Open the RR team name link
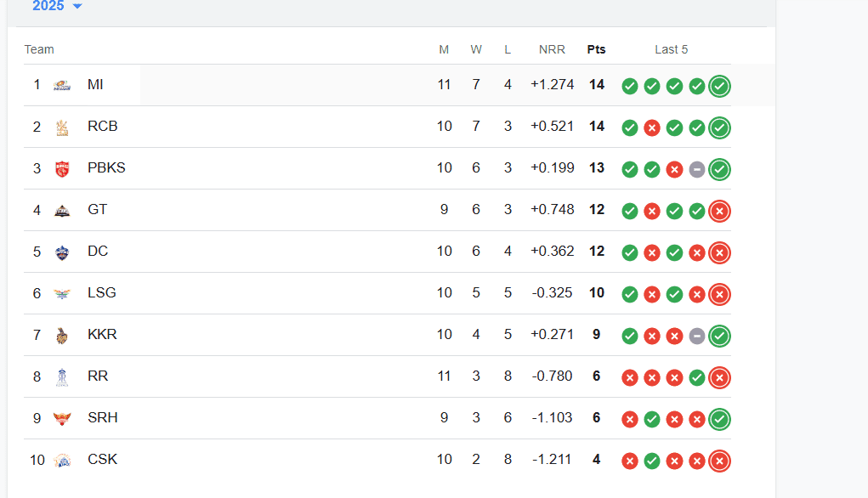This screenshot has width=868, height=498. click(x=98, y=376)
